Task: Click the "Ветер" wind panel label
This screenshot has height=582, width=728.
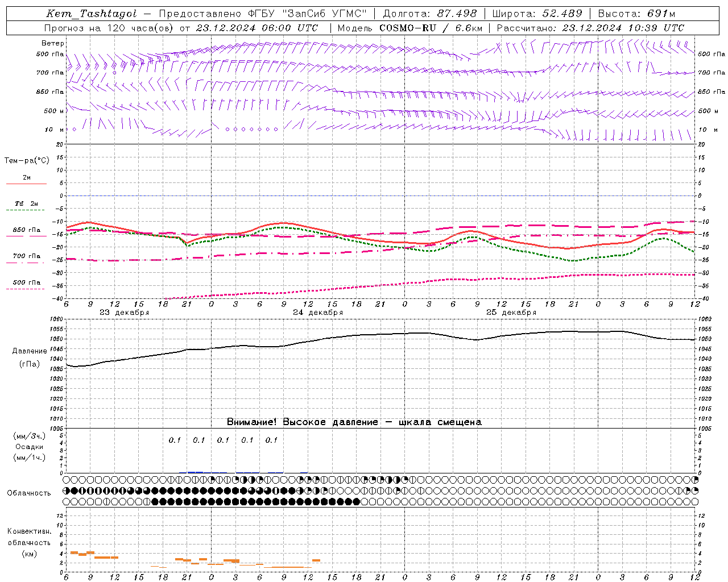Action: (x=53, y=43)
